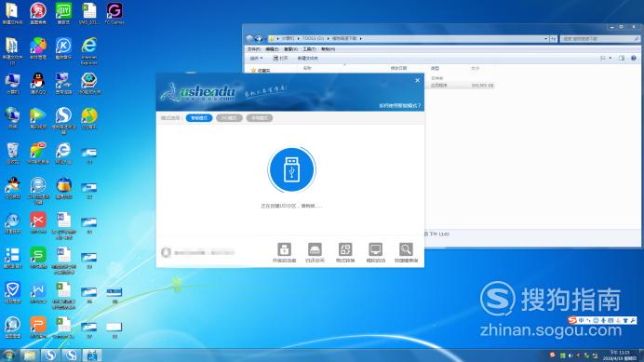644x362 pixels.
Task: Click the taskbar volume speaker icon
Action: [570, 355]
